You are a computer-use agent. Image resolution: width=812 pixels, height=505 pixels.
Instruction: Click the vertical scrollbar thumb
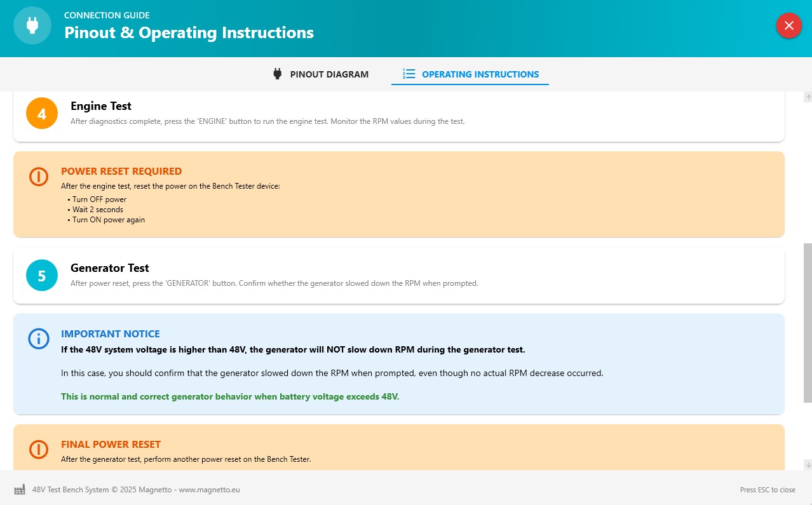(808, 323)
